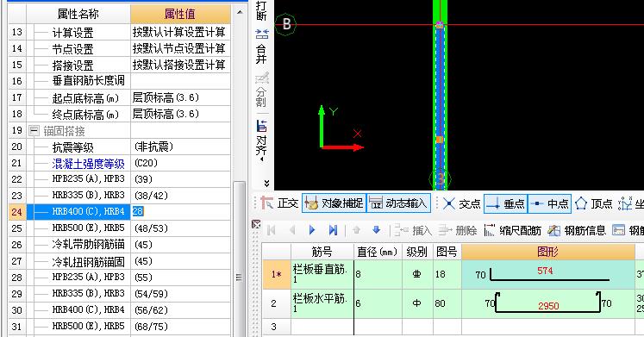Expand more tools chevron below 对齐
Viewport: 644px width, 337px height.
pyautogui.click(x=266, y=183)
